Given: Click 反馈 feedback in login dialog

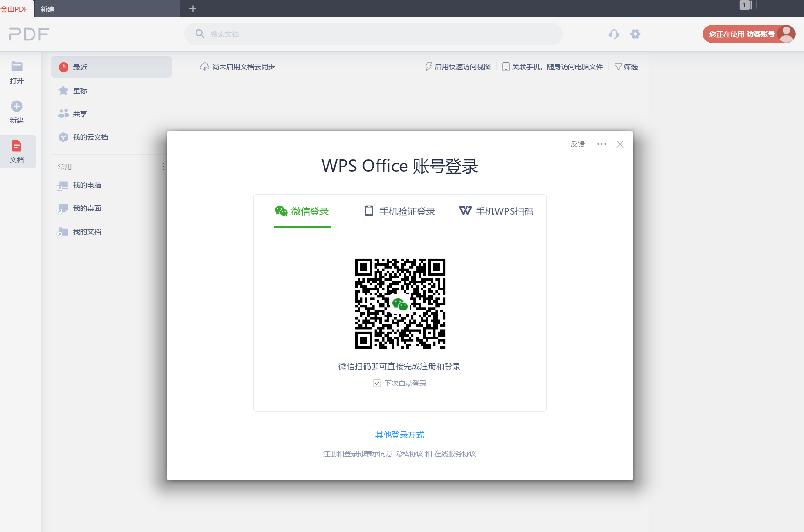Looking at the screenshot, I should 578,144.
